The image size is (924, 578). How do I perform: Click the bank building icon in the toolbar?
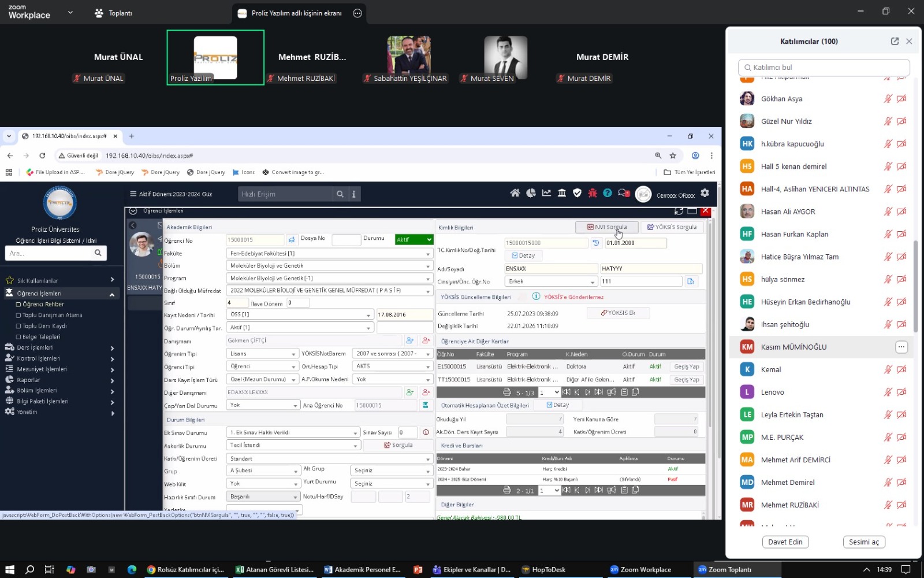point(561,194)
